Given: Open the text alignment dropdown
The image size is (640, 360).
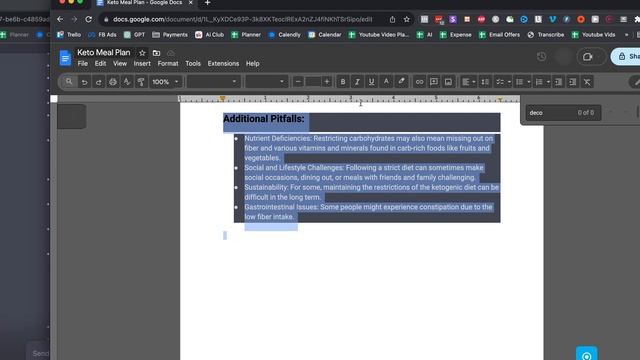Looking at the screenshot, I should tap(468, 82).
